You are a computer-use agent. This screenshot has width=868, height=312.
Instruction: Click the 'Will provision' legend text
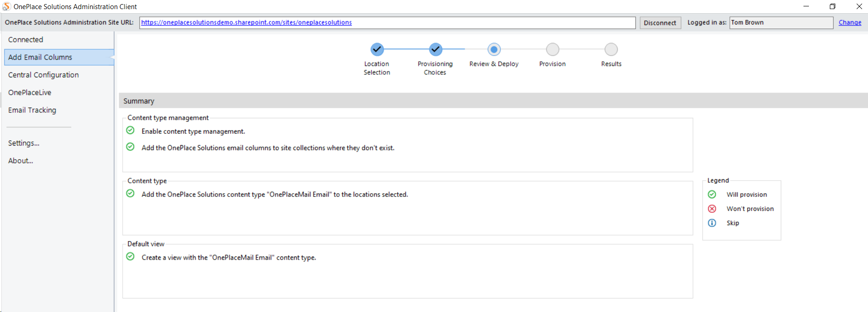point(747,195)
